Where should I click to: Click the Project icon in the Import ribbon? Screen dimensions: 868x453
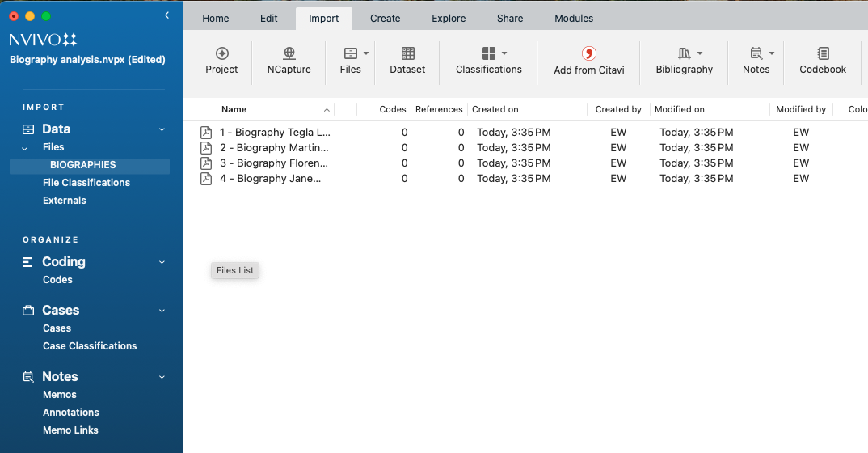221,53
